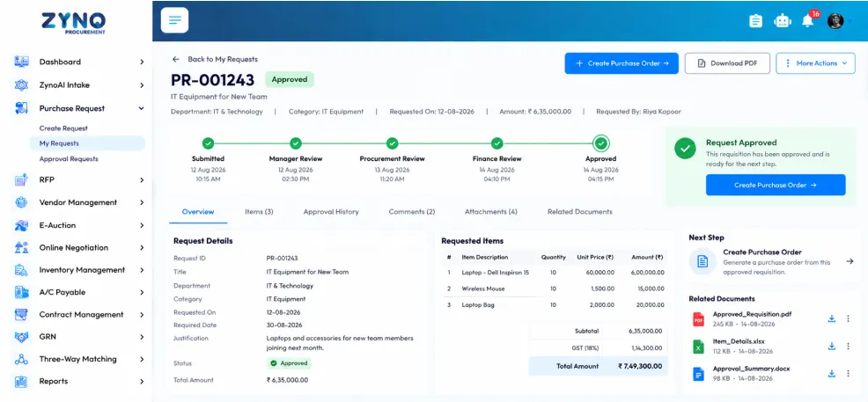Open the clipboard tasks icon in header
This screenshot has height=402, width=868.
click(x=755, y=21)
